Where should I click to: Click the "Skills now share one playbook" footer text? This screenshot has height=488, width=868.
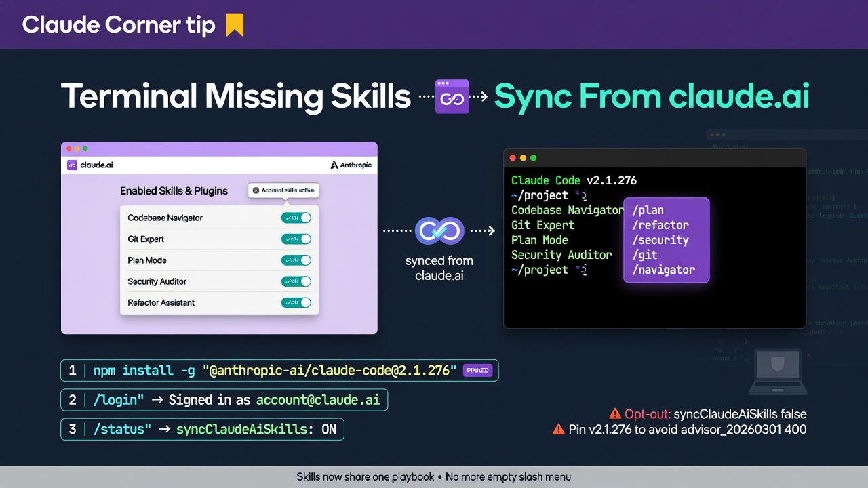[x=366, y=476]
